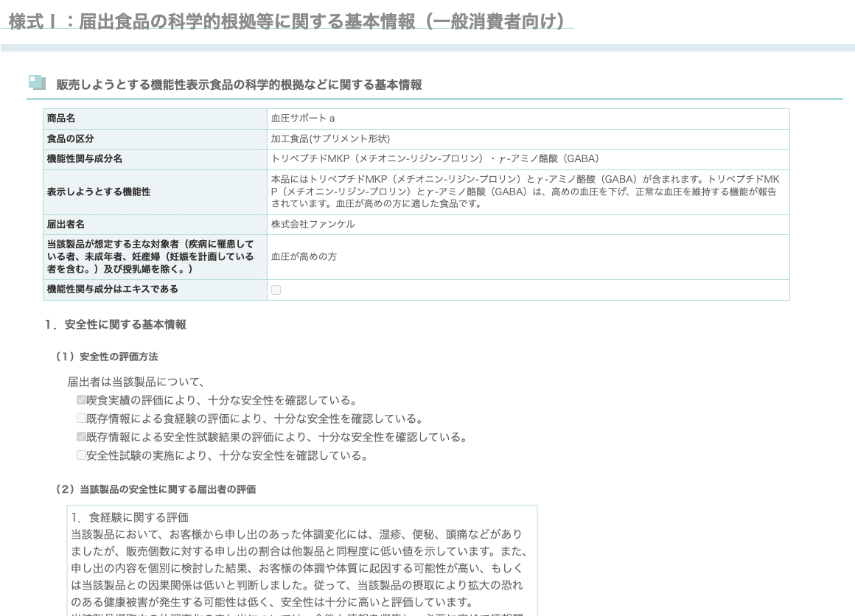855x616 pixels.
Task: Check the 喫食実績の評価 checkbox
Action: [81, 399]
